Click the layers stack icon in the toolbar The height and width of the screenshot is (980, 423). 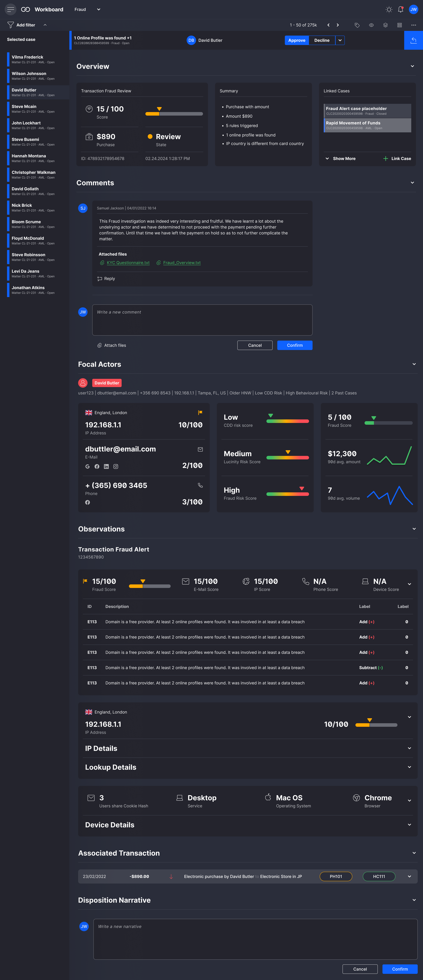click(x=385, y=25)
